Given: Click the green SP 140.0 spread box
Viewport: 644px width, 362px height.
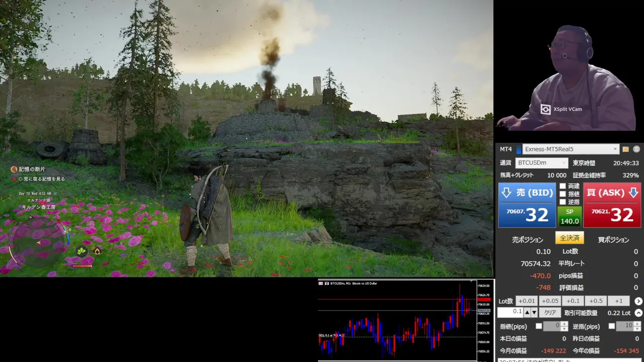Looking at the screenshot, I should 570,217.
